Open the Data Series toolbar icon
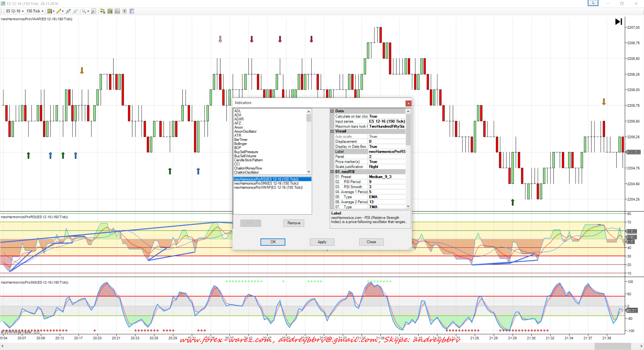Viewport: 644px width, 350px height. pyautogui.click(x=110, y=11)
